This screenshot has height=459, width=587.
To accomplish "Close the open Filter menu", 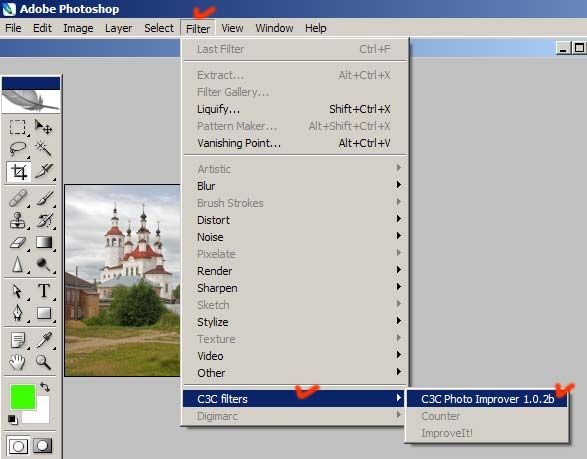I will click(x=198, y=28).
